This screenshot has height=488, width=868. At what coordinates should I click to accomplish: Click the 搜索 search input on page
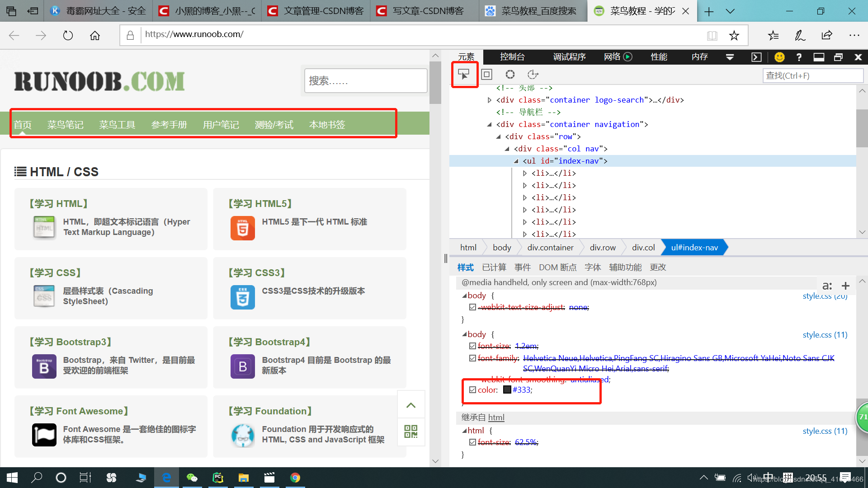[x=365, y=81]
